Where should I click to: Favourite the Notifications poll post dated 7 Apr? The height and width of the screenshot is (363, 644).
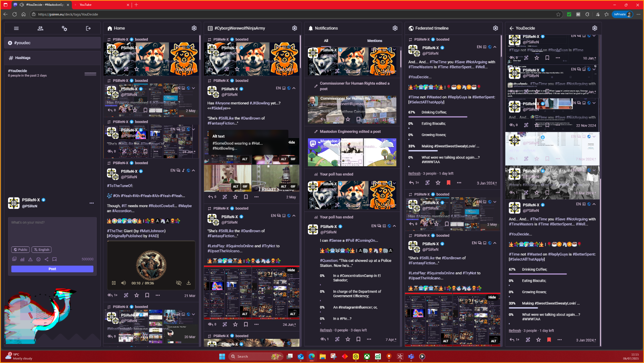click(348, 339)
